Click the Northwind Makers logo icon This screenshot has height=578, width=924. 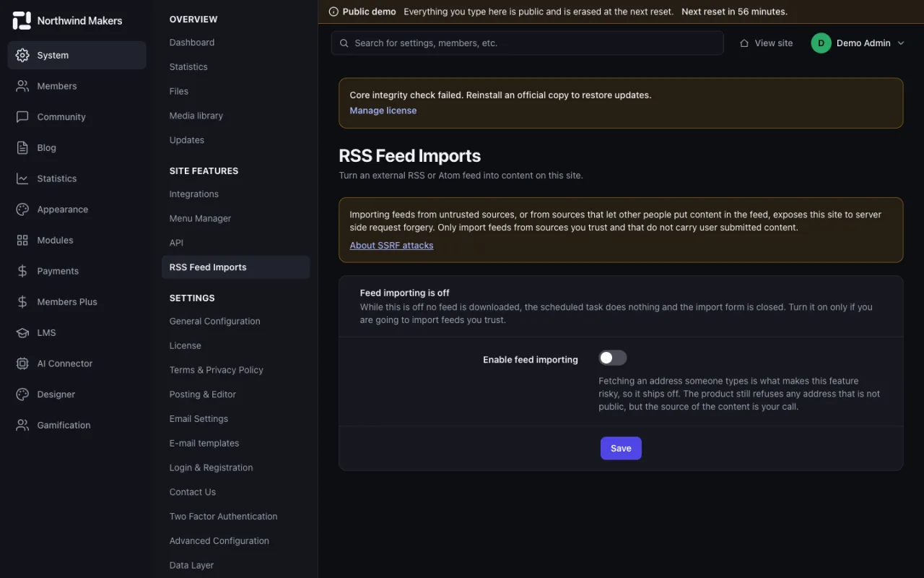(x=22, y=20)
